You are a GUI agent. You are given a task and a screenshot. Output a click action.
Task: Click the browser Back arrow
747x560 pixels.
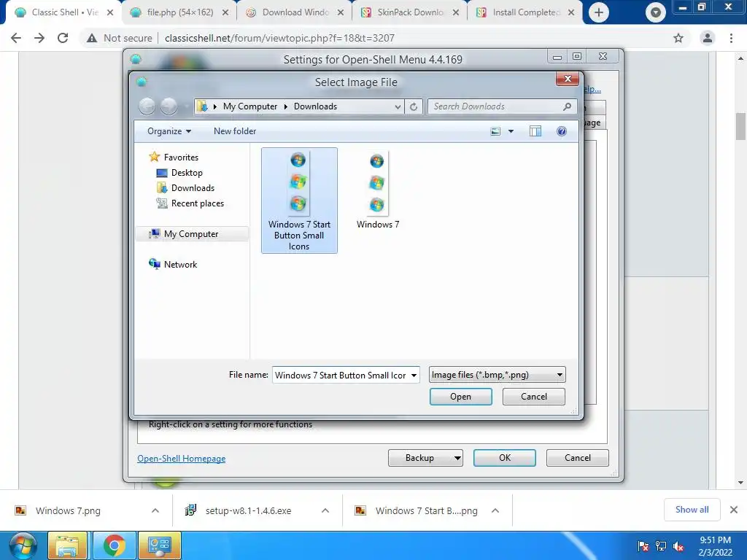coord(16,38)
